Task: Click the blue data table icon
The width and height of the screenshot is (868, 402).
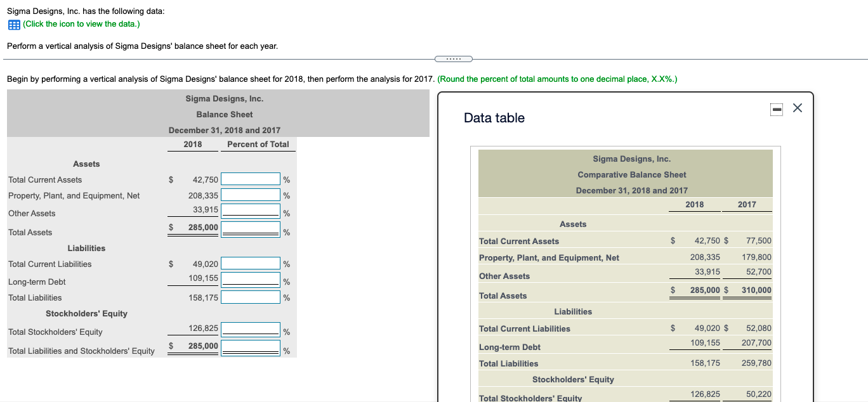Action: pyautogui.click(x=13, y=24)
